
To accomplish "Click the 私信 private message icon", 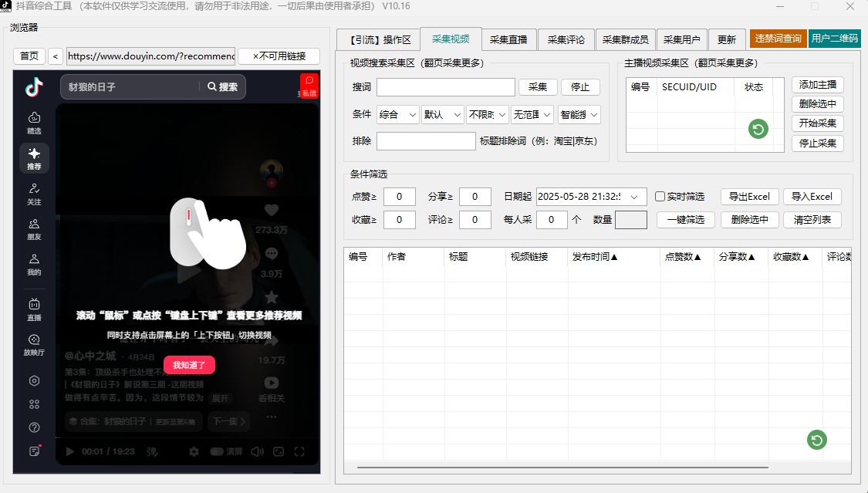I will [309, 85].
